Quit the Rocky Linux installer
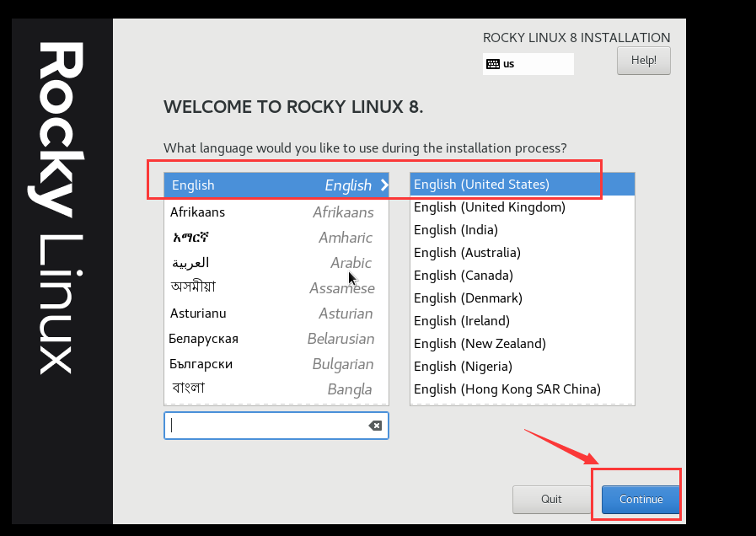 [551, 500]
